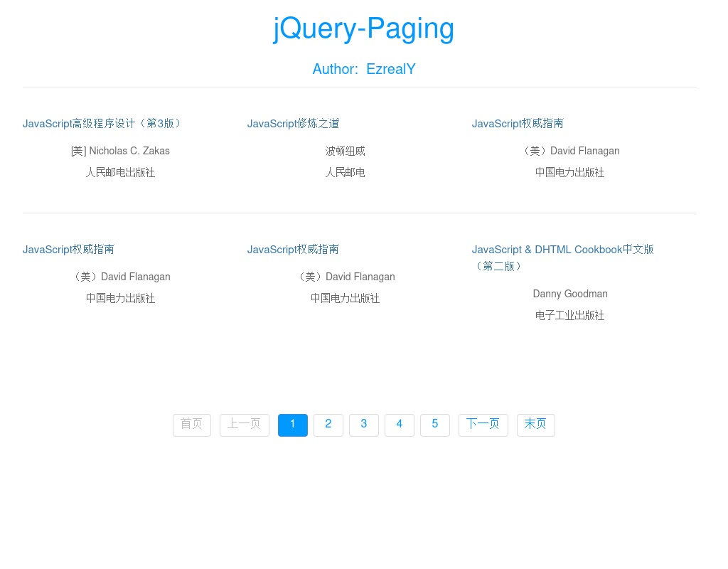728x569 pixels.
Task: Open the JavaScript高级程序设计（第3版）book link
Action: point(102,124)
